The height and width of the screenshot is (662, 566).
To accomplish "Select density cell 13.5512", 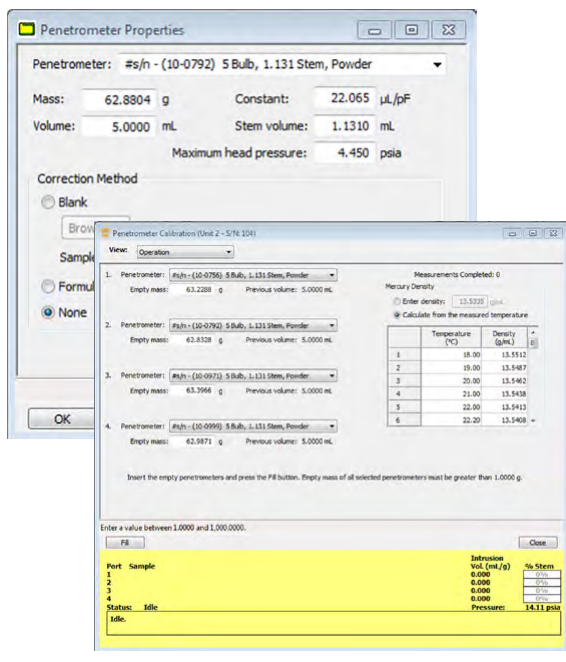I will click(504, 355).
